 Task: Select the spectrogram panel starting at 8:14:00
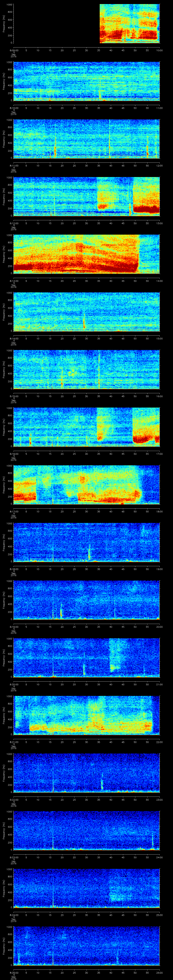pos(87,312)
